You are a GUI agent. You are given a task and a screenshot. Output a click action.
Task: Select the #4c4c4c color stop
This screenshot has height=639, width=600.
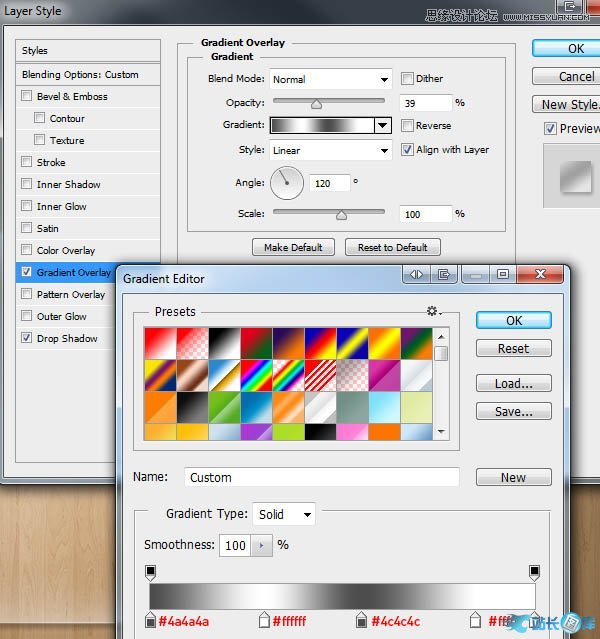click(x=362, y=621)
